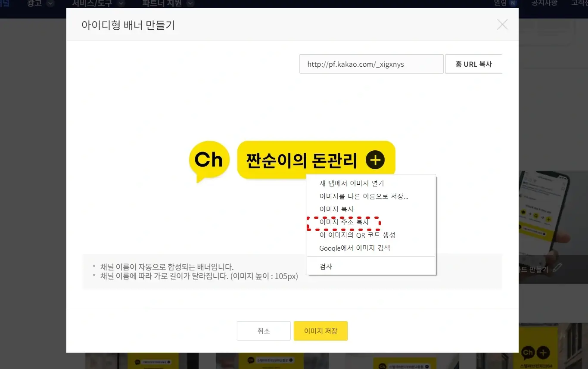
Task: Choose 이미지 복사 from context menu
Action: point(371,209)
